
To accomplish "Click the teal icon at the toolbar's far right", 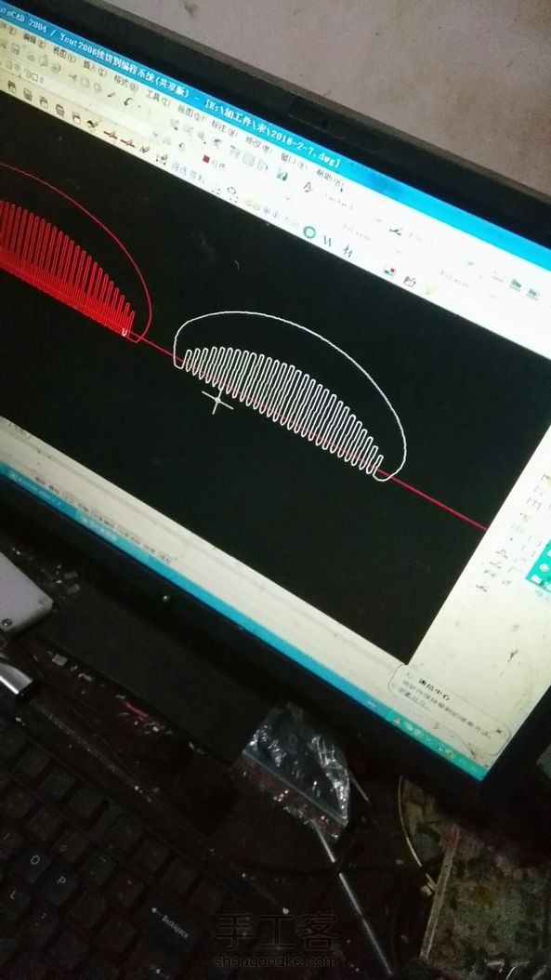I will click(532, 293).
